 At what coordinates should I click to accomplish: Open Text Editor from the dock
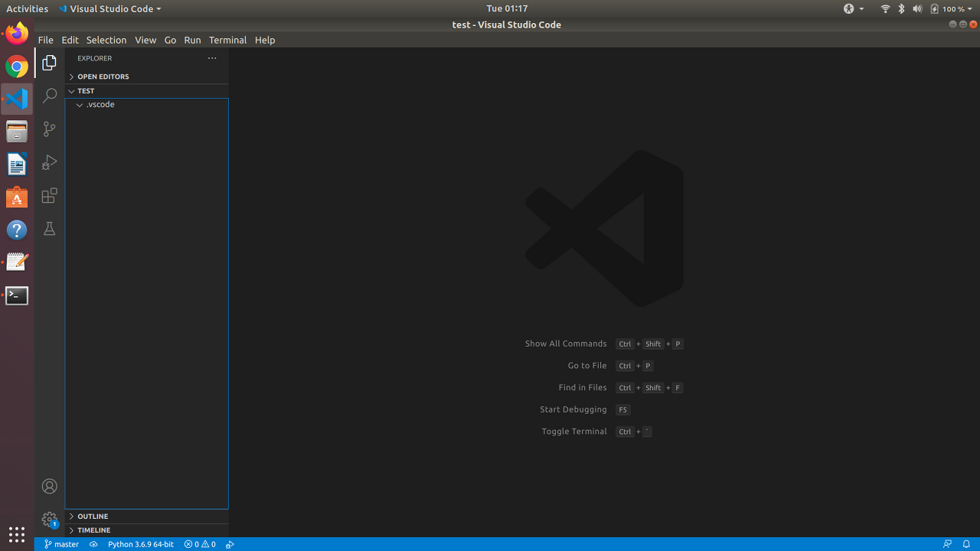point(17,262)
